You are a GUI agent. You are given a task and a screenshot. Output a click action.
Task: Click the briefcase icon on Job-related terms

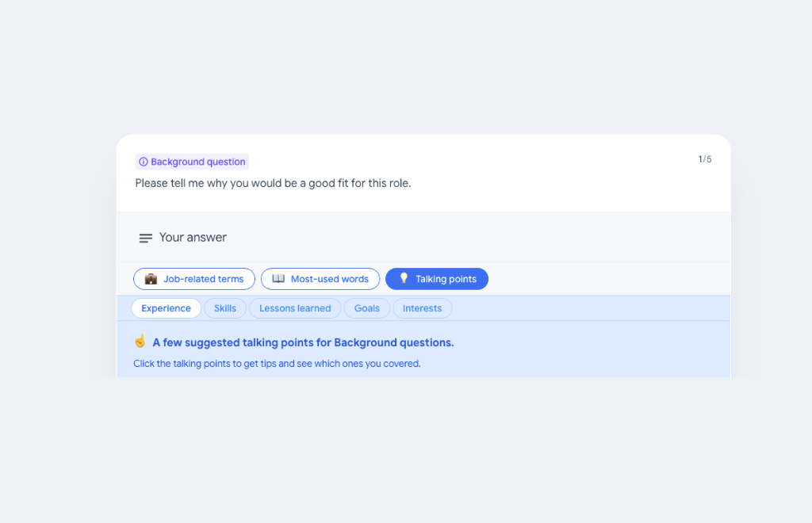coord(151,279)
